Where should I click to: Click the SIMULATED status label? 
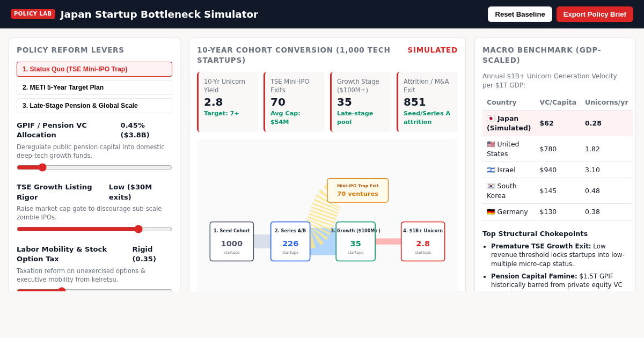(433, 50)
